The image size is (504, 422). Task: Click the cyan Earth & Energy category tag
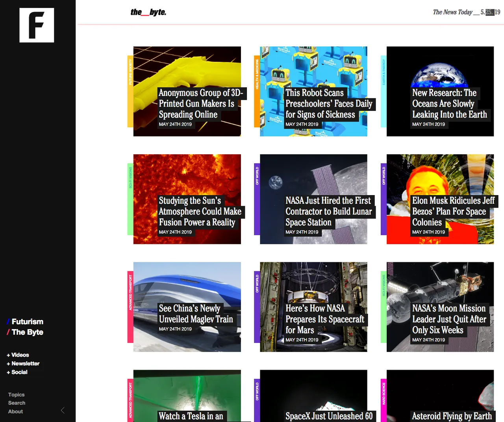click(x=384, y=91)
